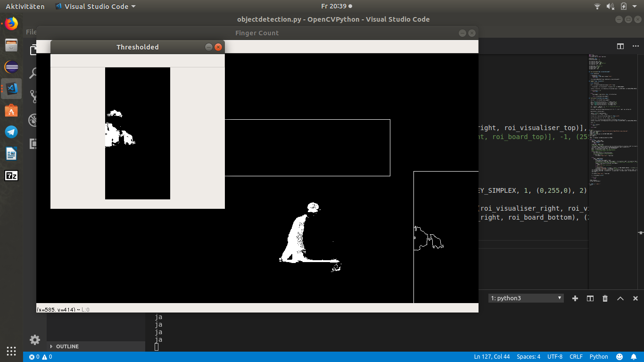Open Manage settings gear in activity bar

click(x=34, y=339)
